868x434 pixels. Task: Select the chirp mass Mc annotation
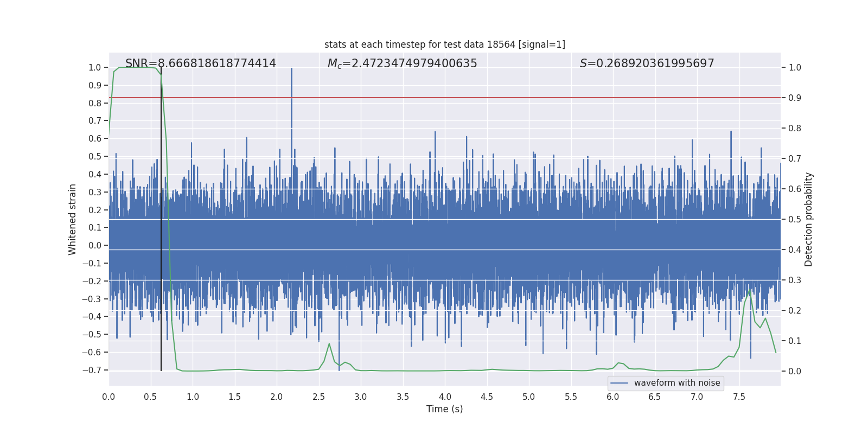(402, 63)
